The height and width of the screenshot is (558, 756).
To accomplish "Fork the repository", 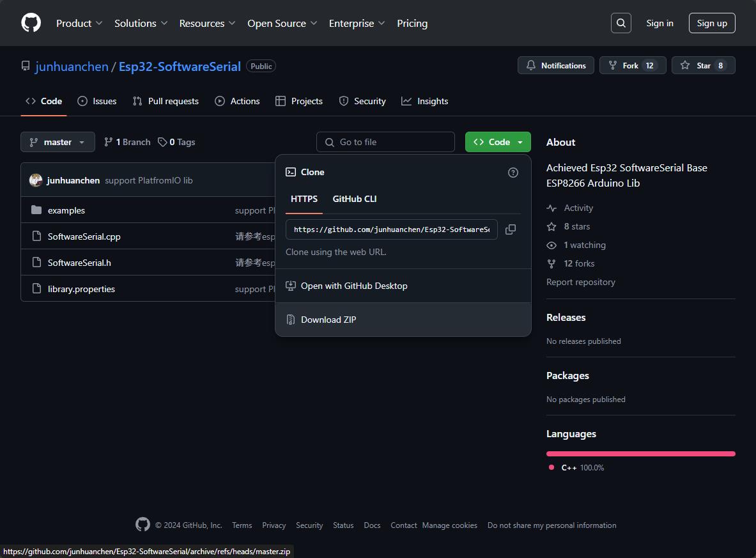I will (633, 65).
